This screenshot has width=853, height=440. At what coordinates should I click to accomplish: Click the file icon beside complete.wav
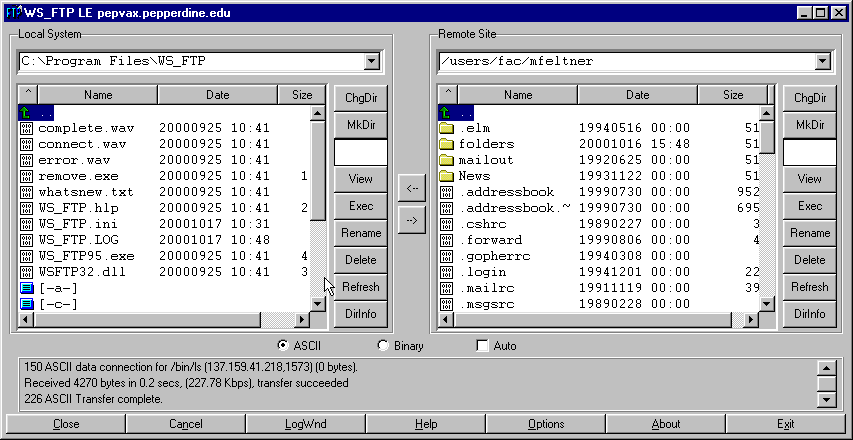pos(26,128)
